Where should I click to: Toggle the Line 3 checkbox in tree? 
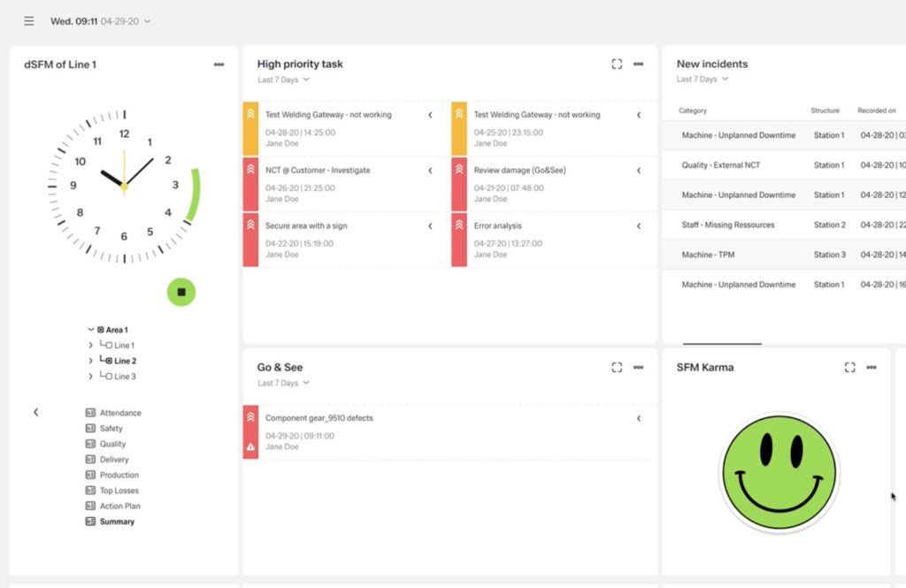click(108, 377)
